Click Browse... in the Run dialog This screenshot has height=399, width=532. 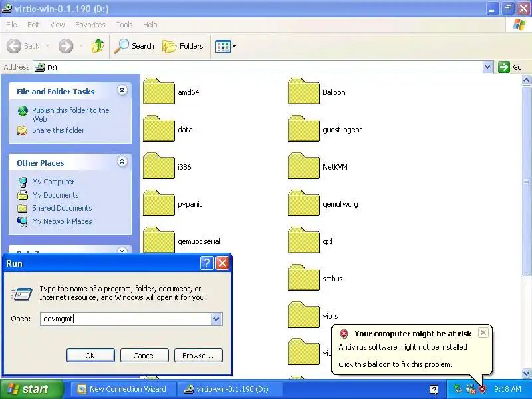[198, 356]
